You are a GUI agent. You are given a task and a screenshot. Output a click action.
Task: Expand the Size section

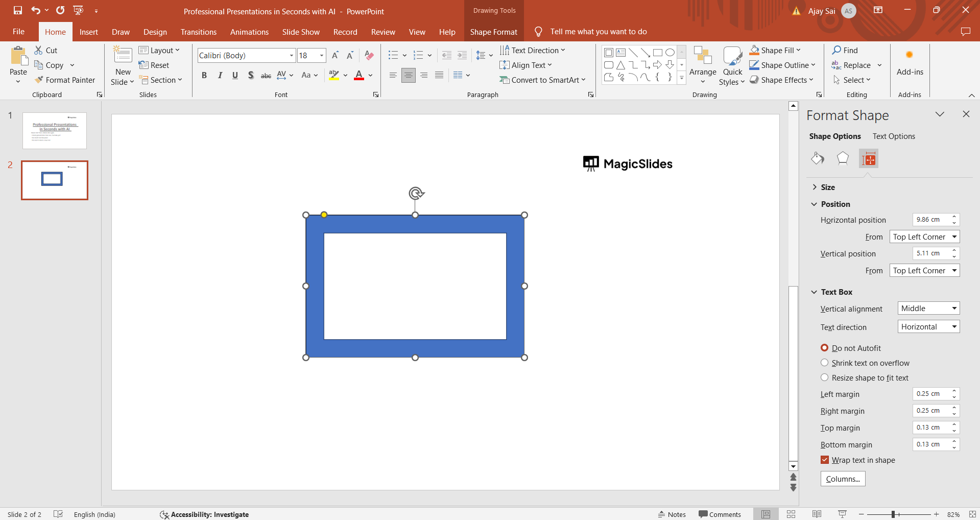(827, 187)
